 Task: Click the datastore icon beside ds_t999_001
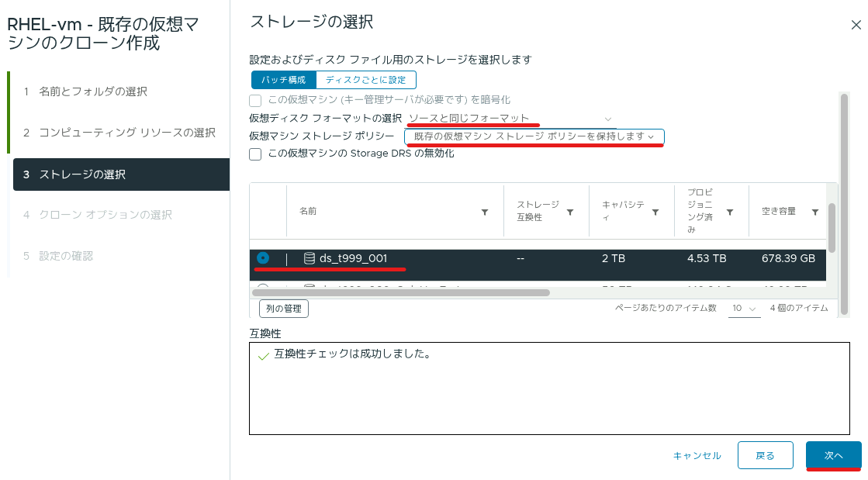point(310,258)
